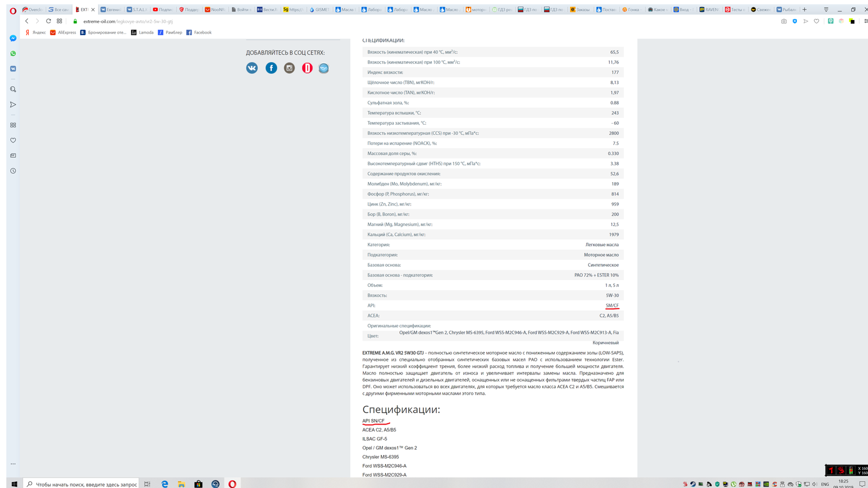Screen dimensions: 868x488
Task: Open the taskbar clock showing 18:25
Action: [844, 484]
